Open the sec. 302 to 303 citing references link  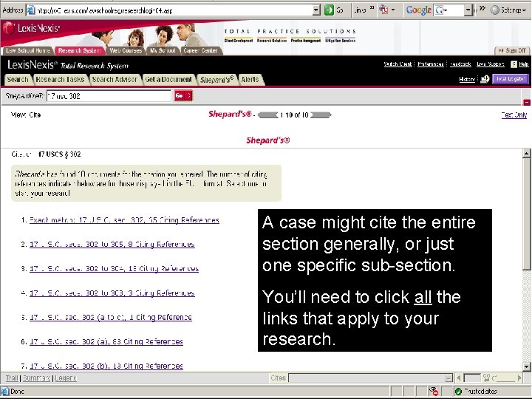pos(112,293)
